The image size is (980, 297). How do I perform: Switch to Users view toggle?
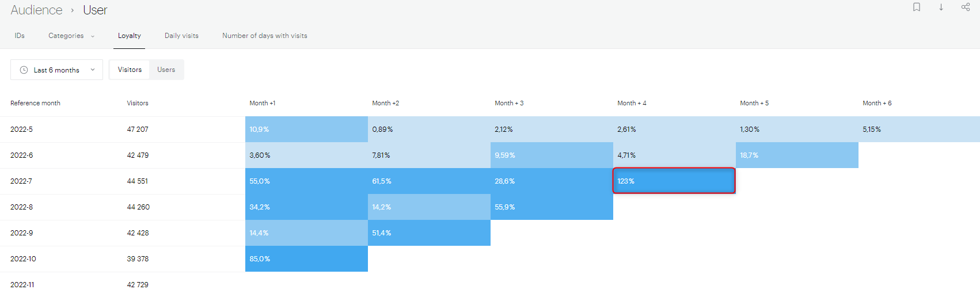click(166, 70)
